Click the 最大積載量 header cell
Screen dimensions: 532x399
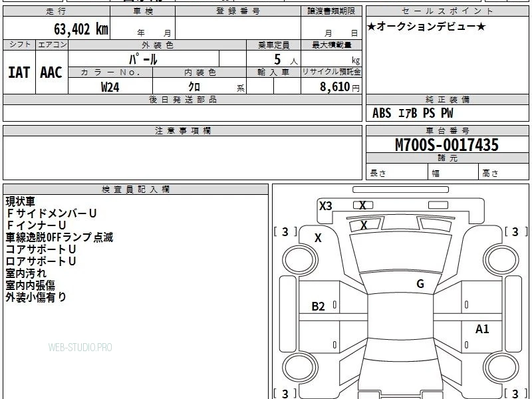point(331,45)
